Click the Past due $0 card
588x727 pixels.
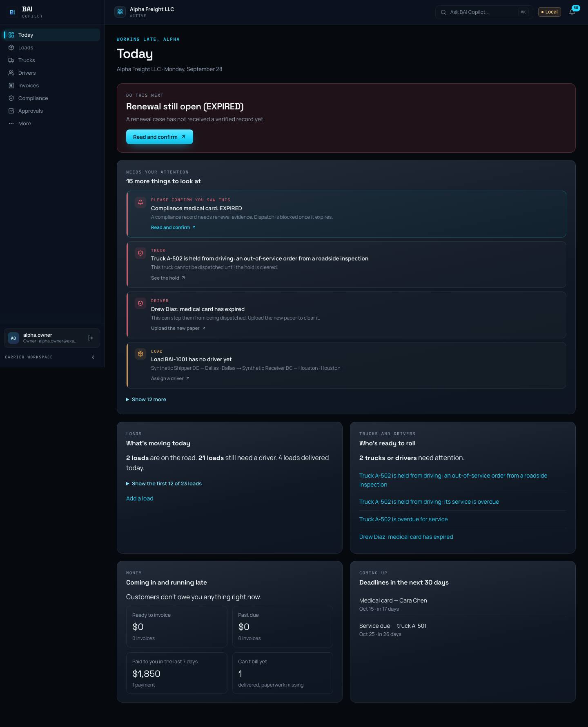click(x=283, y=627)
